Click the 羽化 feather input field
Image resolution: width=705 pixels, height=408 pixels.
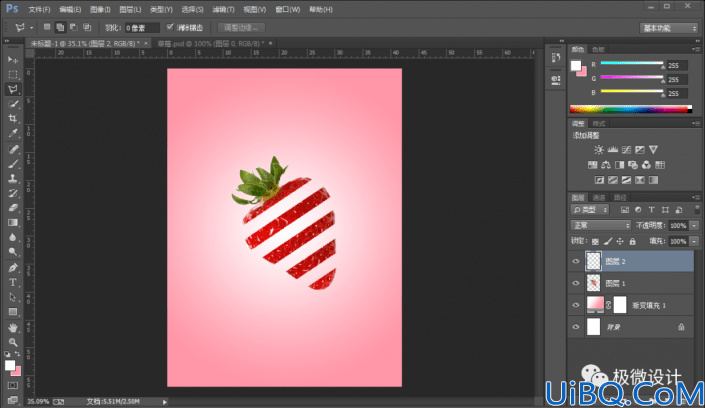(142, 28)
